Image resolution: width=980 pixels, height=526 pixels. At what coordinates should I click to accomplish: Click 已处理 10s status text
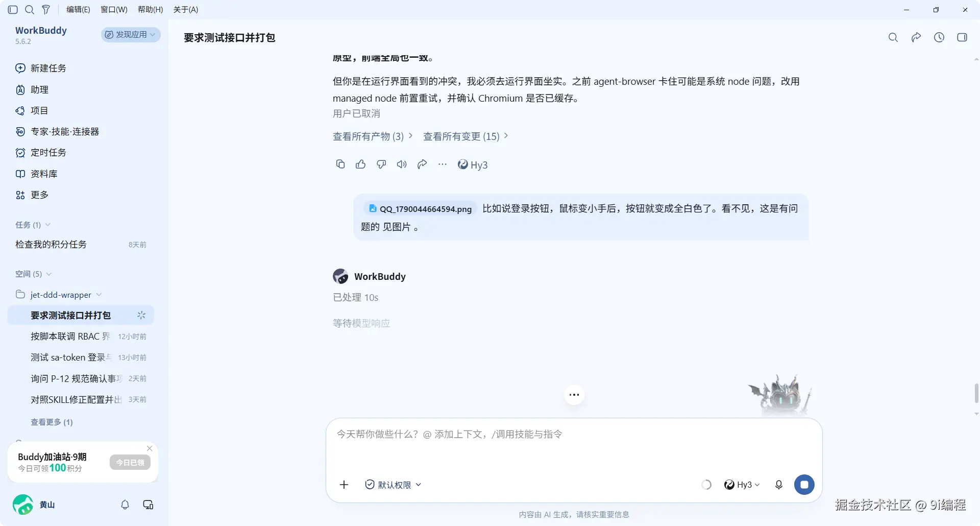[356, 297]
